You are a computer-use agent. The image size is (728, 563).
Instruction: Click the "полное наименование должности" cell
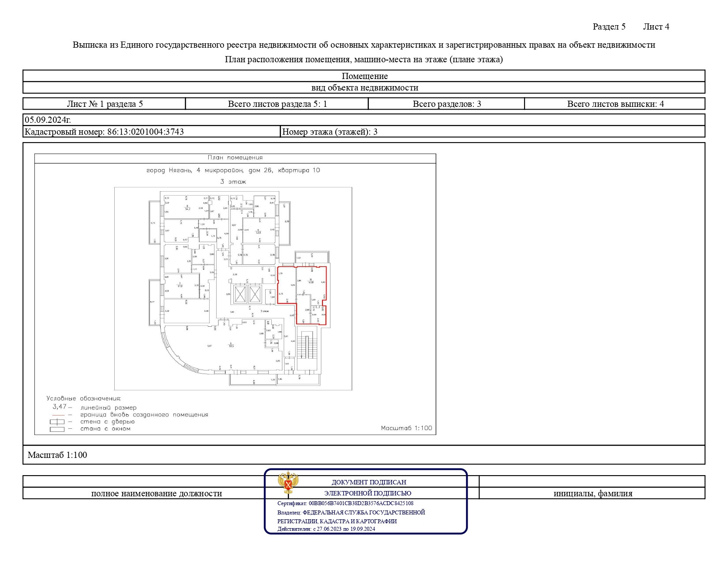click(x=157, y=494)
